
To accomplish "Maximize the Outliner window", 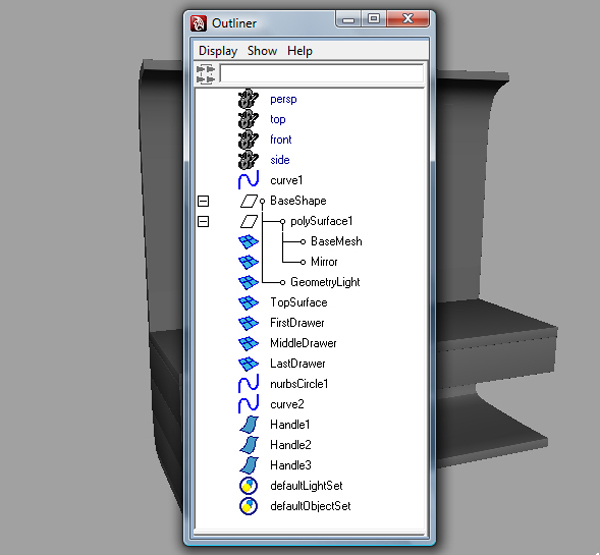I will coord(373,19).
